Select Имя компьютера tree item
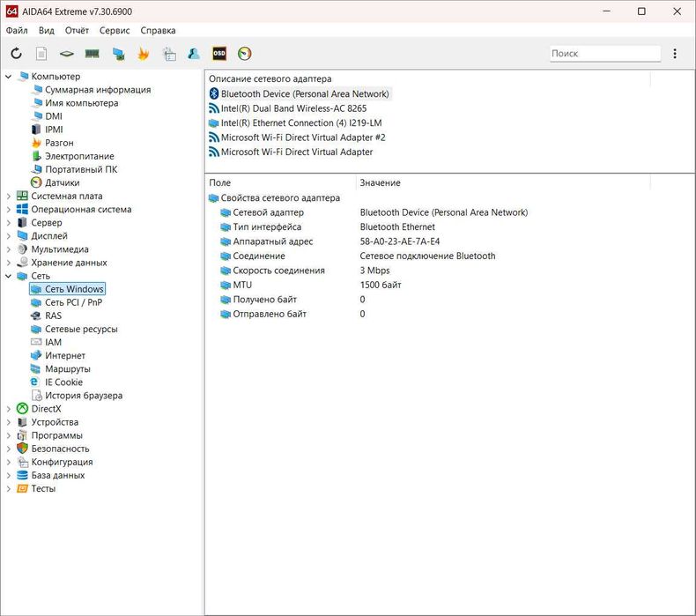The height and width of the screenshot is (616, 696). [82, 103]
